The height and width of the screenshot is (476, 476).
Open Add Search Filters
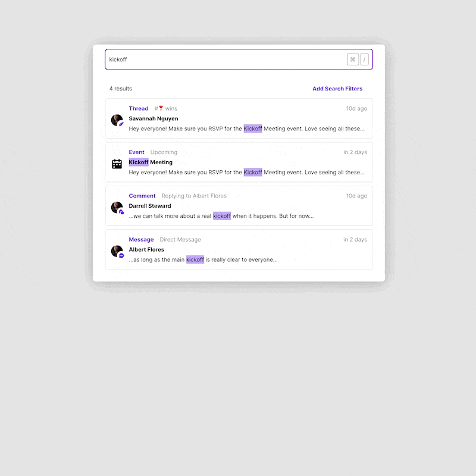point(337,89)
